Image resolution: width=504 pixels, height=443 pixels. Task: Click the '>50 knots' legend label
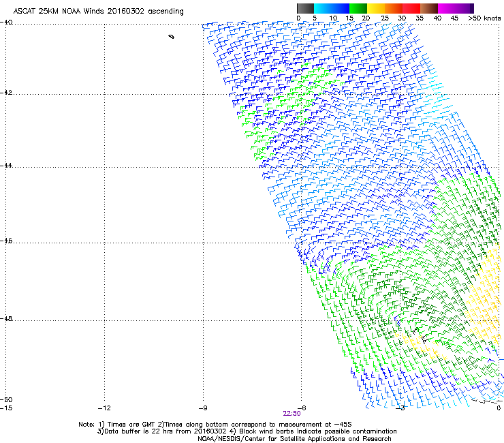tap(484, 18)
